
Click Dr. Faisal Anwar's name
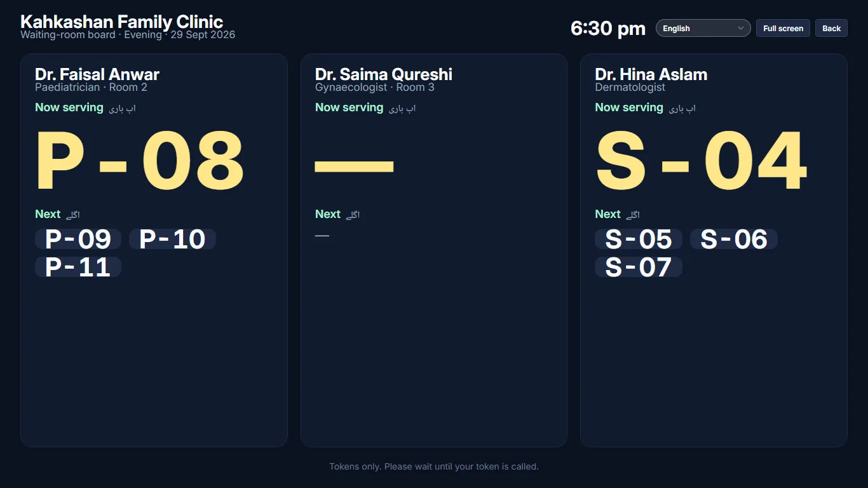(97, 74)
